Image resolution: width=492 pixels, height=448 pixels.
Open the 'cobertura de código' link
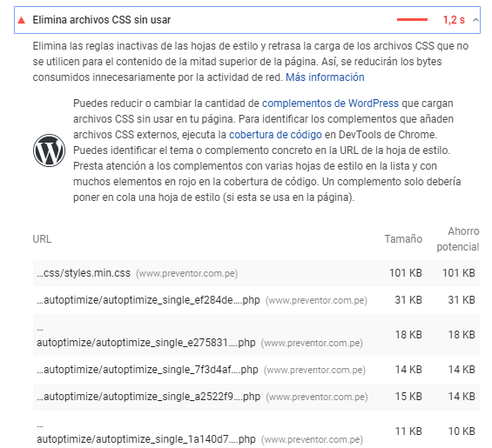click(275, 135)
